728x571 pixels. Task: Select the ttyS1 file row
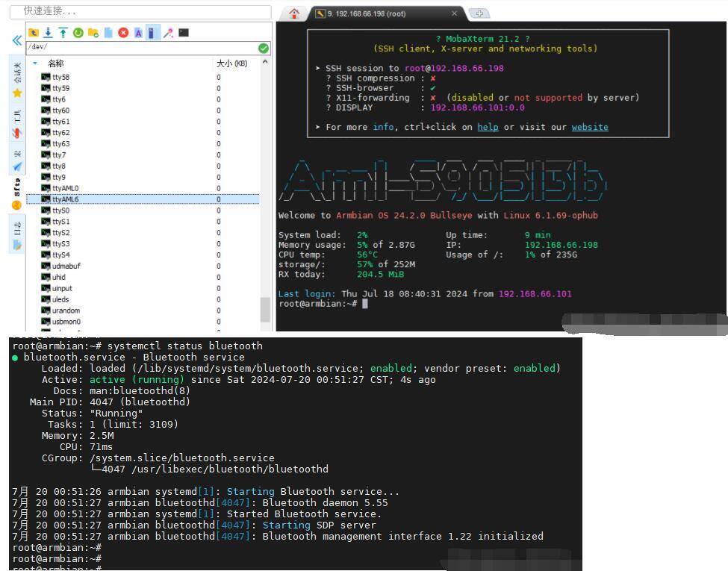tap(143, 222)
